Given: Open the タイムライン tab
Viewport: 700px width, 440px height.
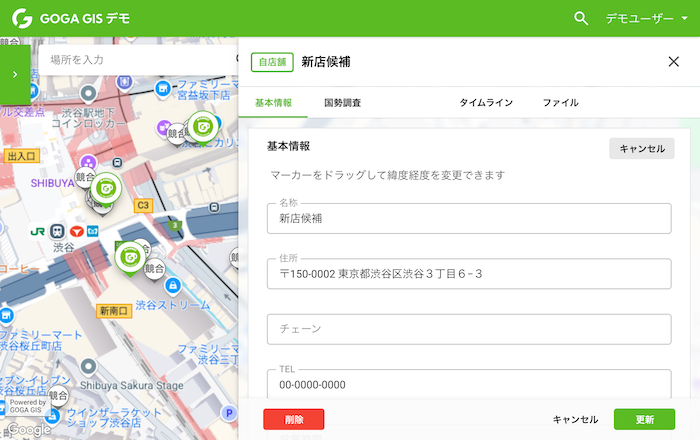Looking at the screenshot, I should point(486,103).
